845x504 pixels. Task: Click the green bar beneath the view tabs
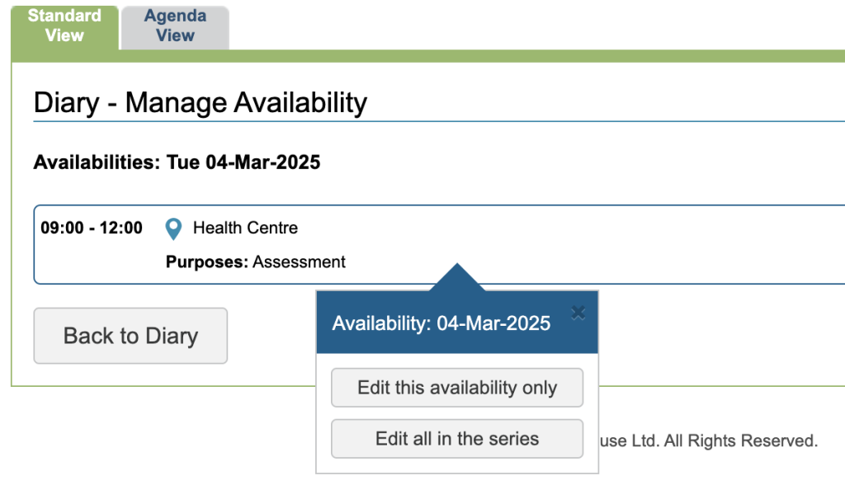(495, 56)
